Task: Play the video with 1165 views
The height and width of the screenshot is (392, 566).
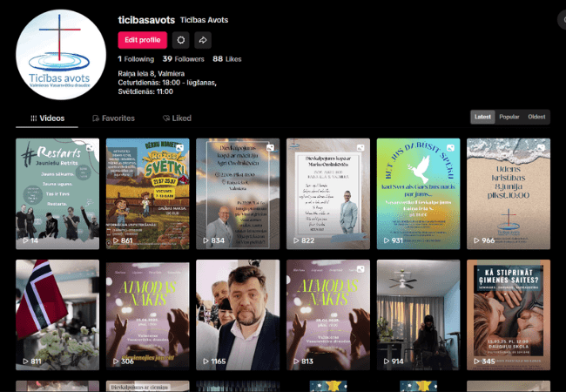Action: pos(238,314)
